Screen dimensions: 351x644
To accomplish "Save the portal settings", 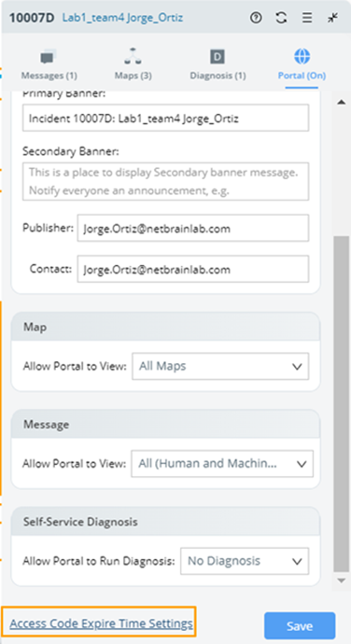I will (300, 626).
